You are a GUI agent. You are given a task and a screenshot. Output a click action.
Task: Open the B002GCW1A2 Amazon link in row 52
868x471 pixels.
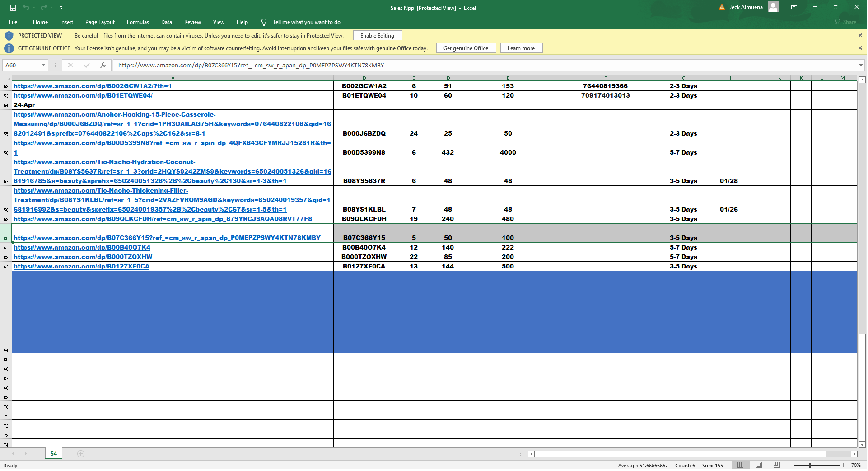click(93, 86)
